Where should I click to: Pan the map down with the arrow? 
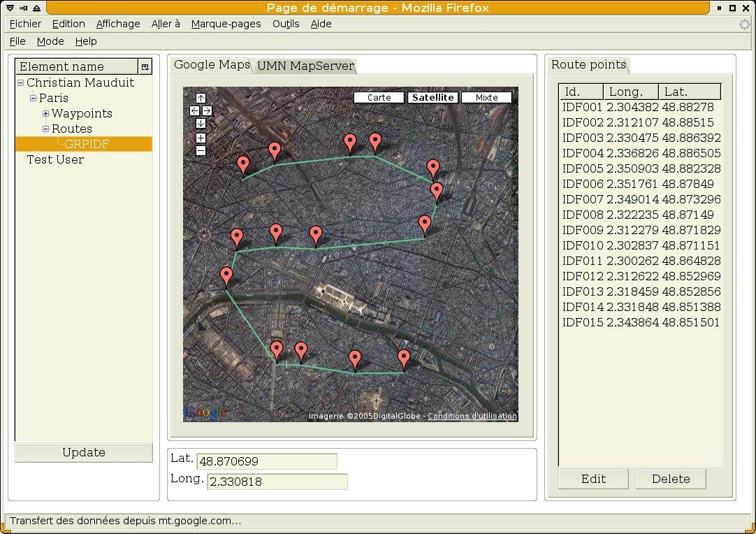click(201, 124)
